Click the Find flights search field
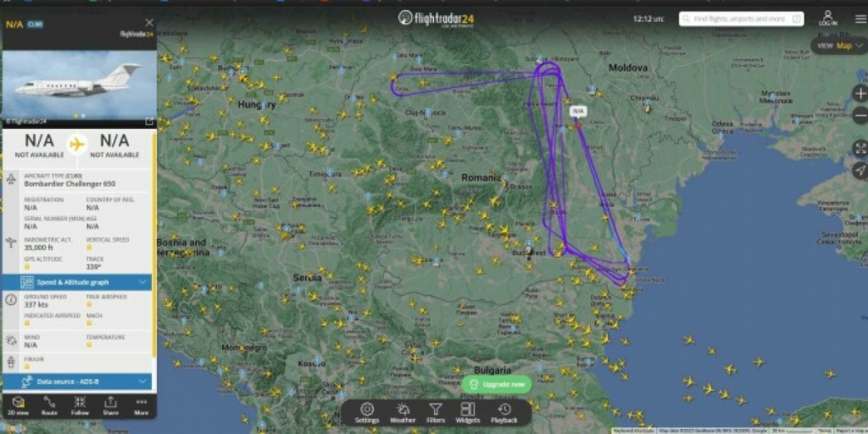868x434 pixels. coord(741,19)
